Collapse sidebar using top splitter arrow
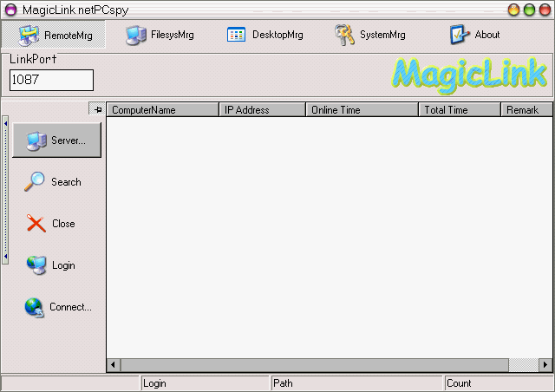This screenshot has width=555, height=392. coord(4,122)
